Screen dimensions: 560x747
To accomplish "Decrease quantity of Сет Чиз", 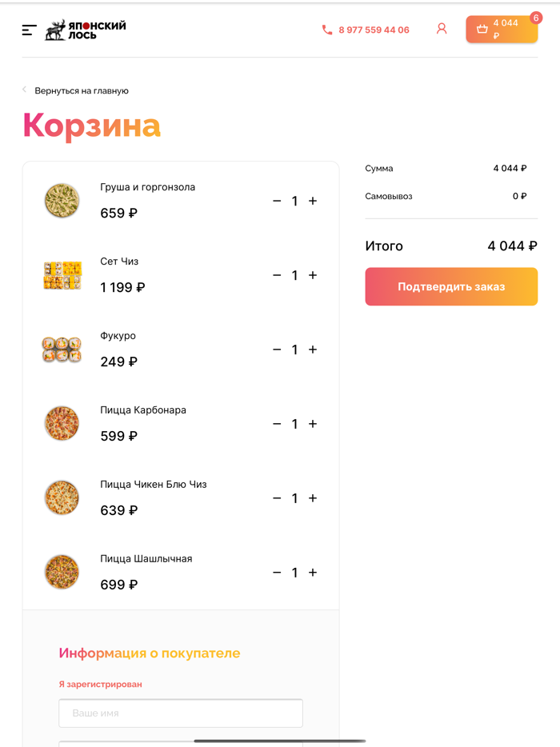I will pyautogui.click(x=276, y=275).
